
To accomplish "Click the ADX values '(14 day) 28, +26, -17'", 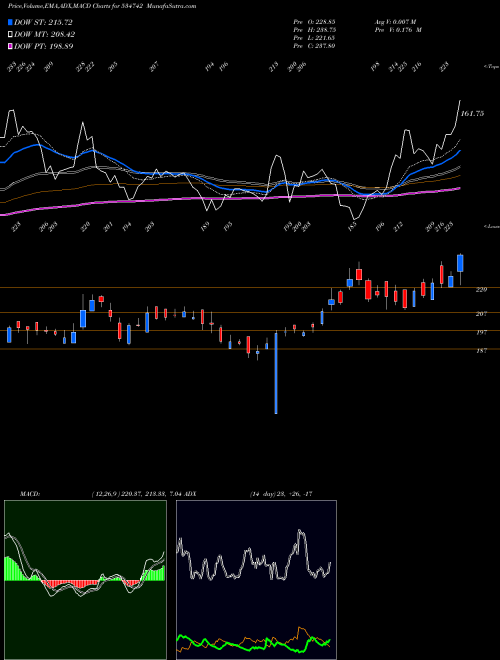I will [x=281, y=494].
